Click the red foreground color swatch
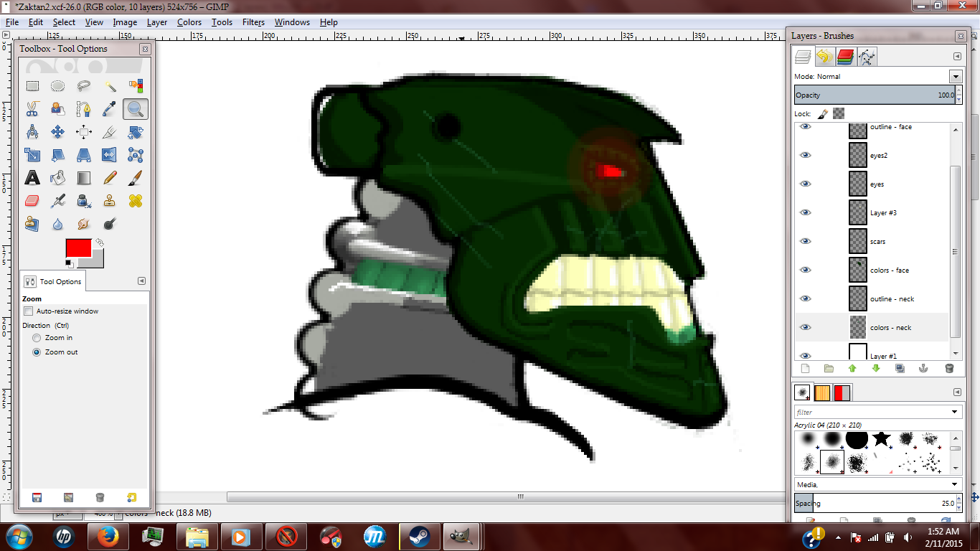980x551 pixels. pos(77,246)
